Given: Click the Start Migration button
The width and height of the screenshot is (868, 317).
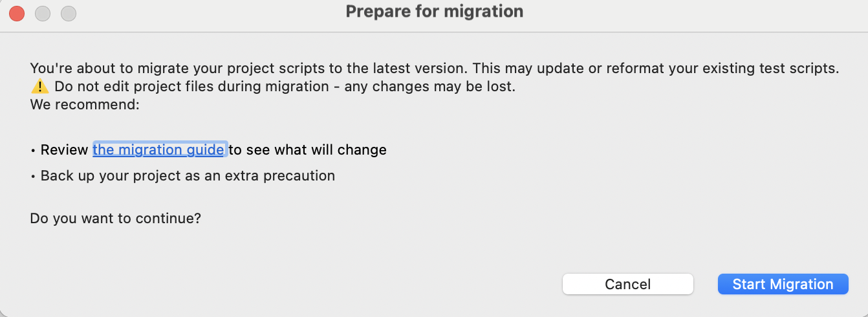Looking at the screenshot, I should pyautogui.click(x=783, y=284).
